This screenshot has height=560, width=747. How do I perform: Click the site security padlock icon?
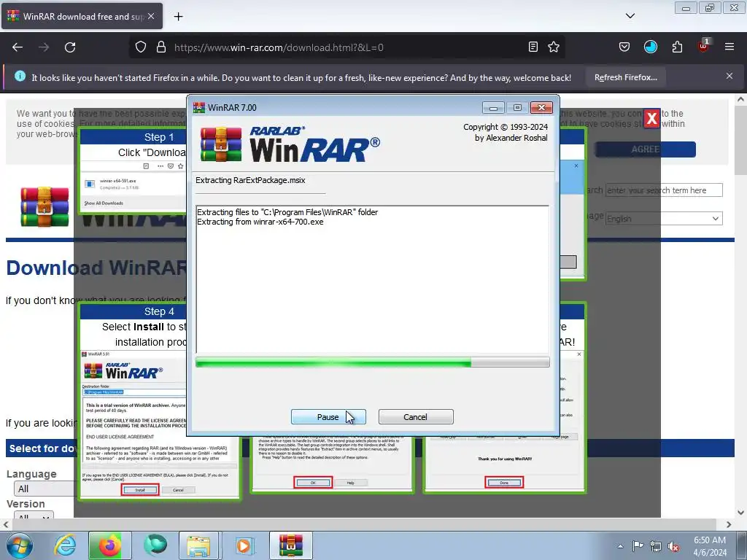(x=161, y=47)
